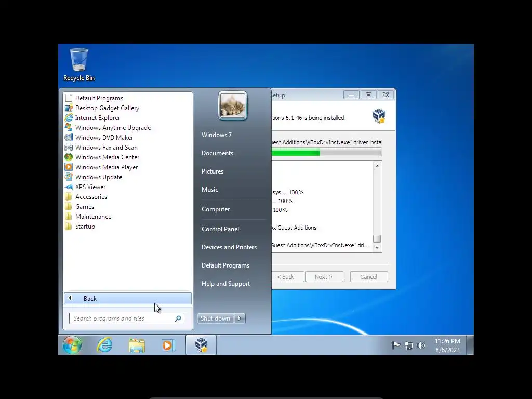Click the installation progress bar
The height and width of the screenshot is (399, 532).
(x=327, y=152)
